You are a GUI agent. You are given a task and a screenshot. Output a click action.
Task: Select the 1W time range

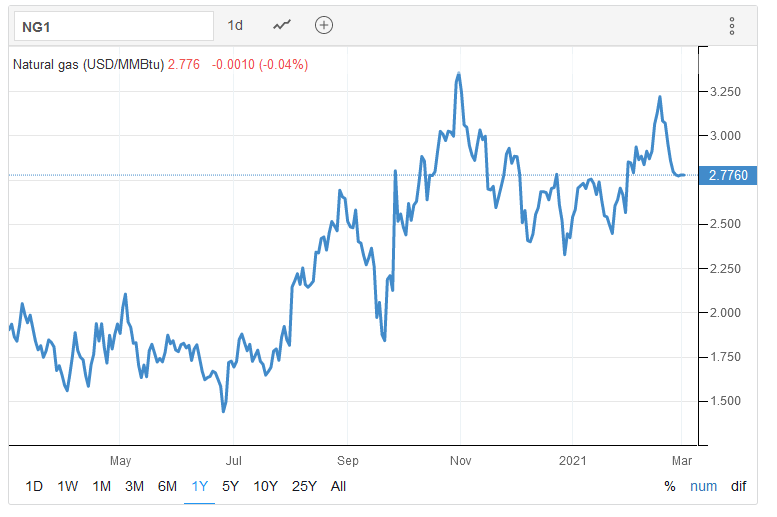pos(68,486)
